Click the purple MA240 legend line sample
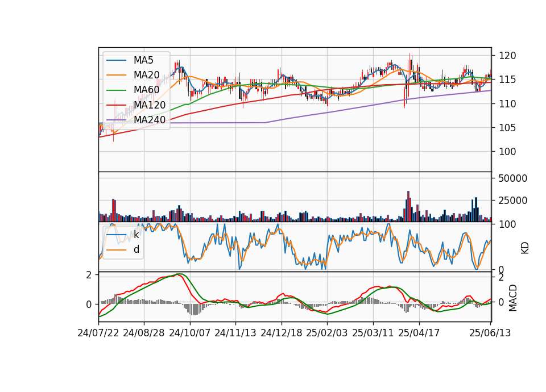546x392 pixels. point(116,120)
